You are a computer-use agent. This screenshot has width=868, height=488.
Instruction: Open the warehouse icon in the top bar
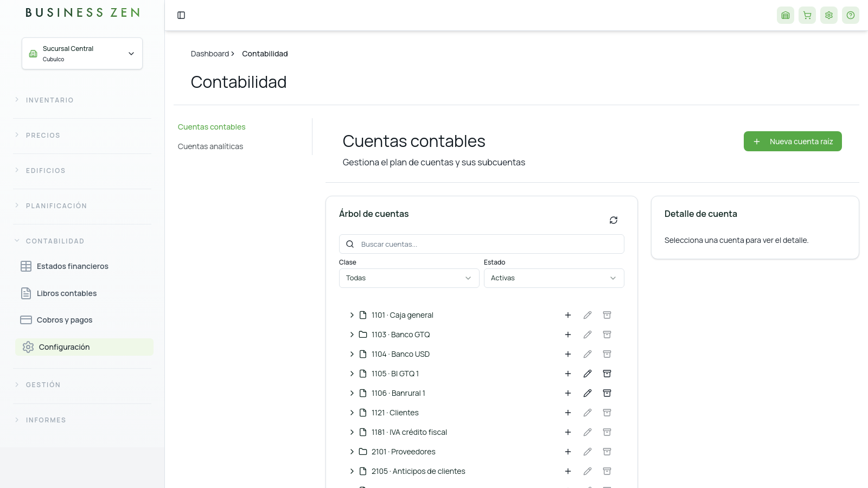point(786,15)
